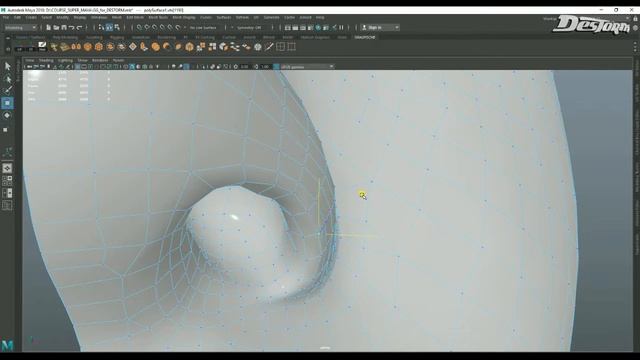Click the single perspective layout button
This screenshot has width=640, height=360.
coord(7,168)
